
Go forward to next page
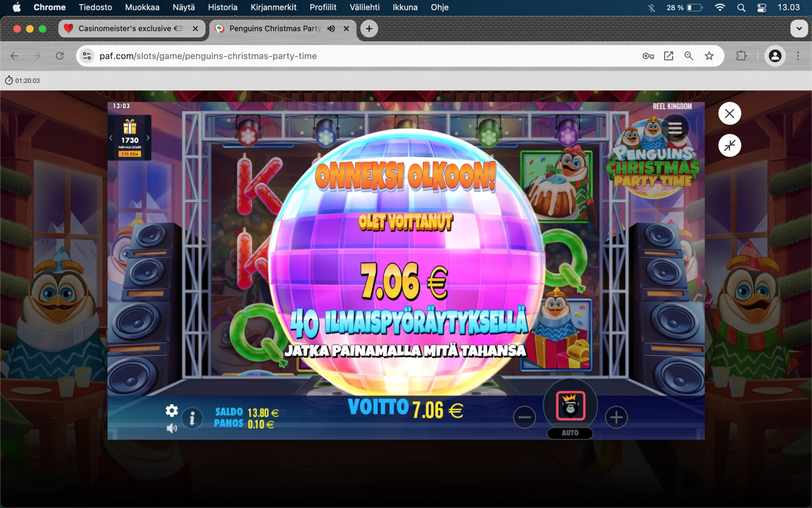(37, 56)
